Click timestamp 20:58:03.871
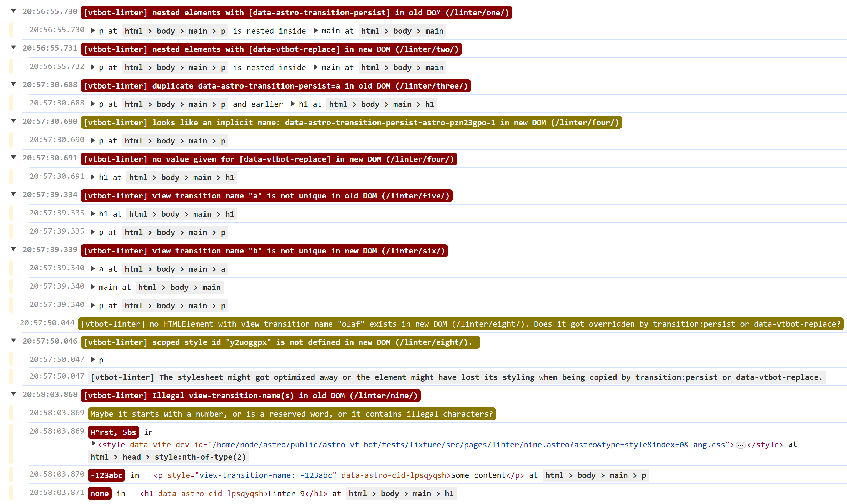The height and width of the screenshot is (504, 847). coord(57,492)
